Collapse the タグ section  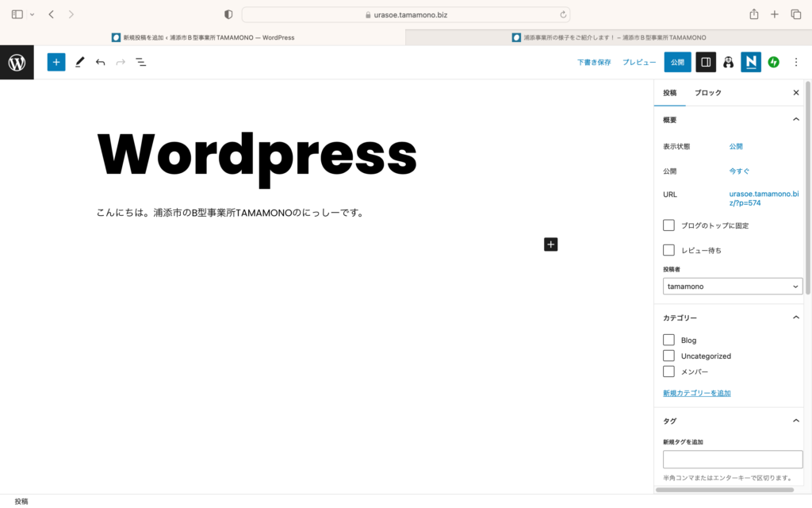[x=796, y=421]
